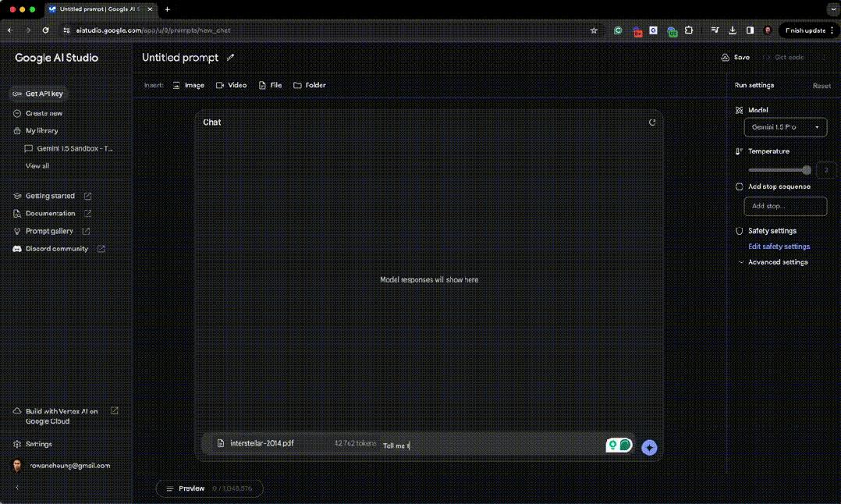Open Settings in the sidebar

(x=32, y=445)
